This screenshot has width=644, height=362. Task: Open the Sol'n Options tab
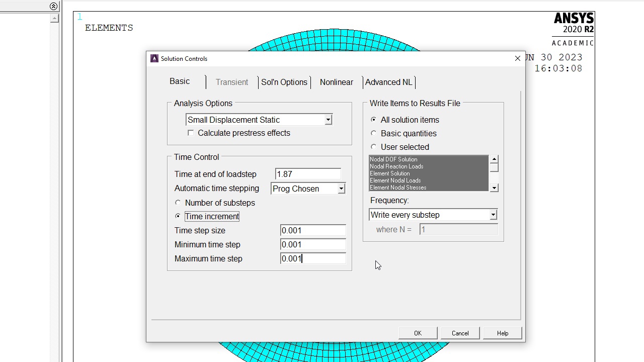pos(284,82)
